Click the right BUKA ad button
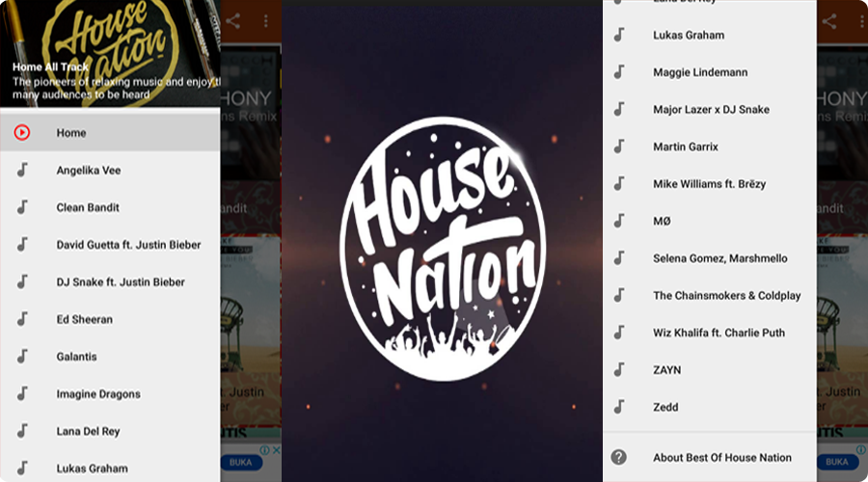Viewport: 868px width, 482px height. [836, 462]
